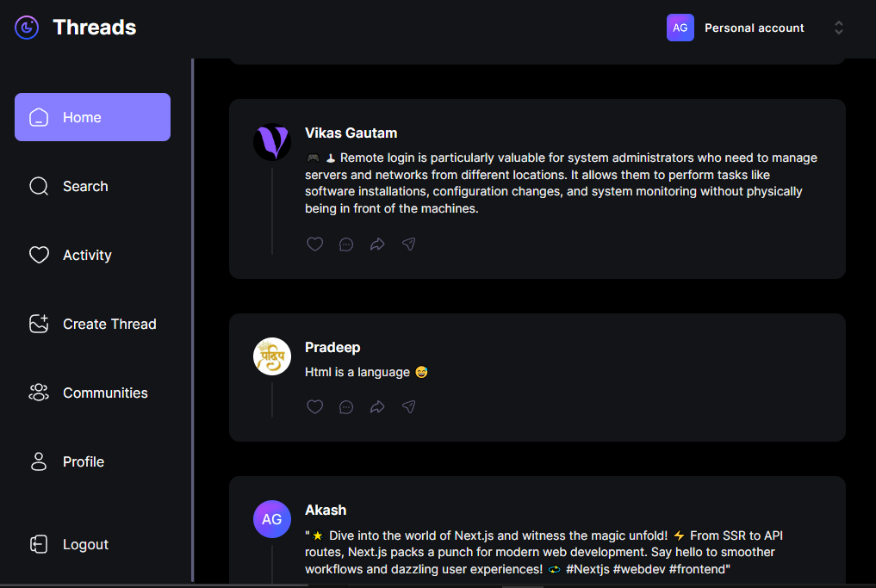Go to the Home page
The width and height of the screenshot is (876, 588).
coord(92,117)
